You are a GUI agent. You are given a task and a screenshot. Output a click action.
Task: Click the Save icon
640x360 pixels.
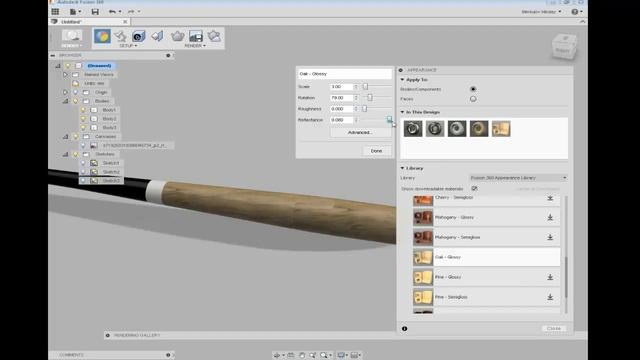pyautogui.click(x=95, y=12)
